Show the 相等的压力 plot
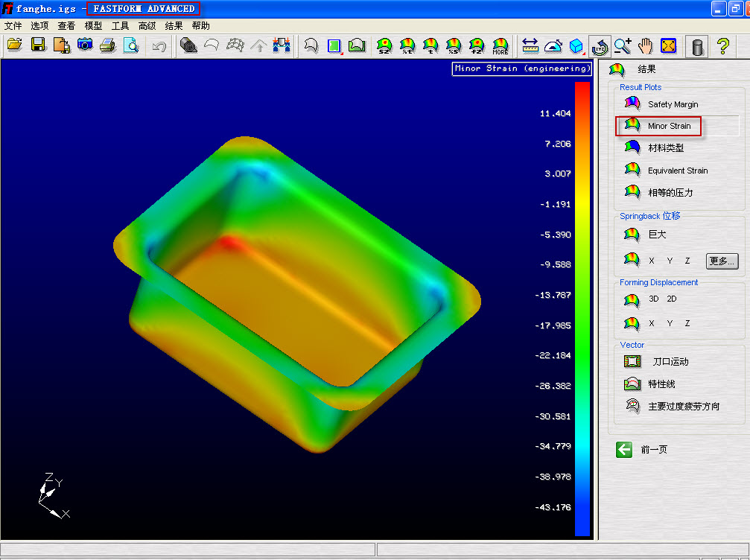This screenshot has width=750, height=560. pyautogui.click(x=658, y=192)
